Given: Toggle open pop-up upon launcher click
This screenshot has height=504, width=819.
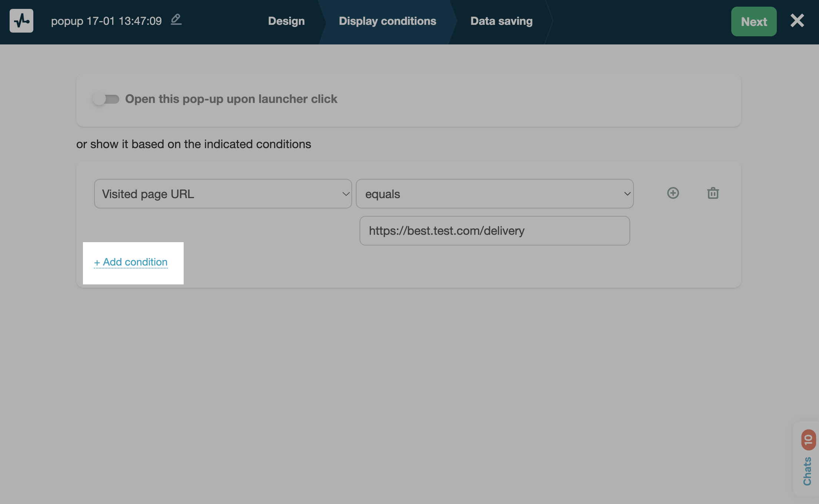Looking at the screenshot, I should point(106,99).
